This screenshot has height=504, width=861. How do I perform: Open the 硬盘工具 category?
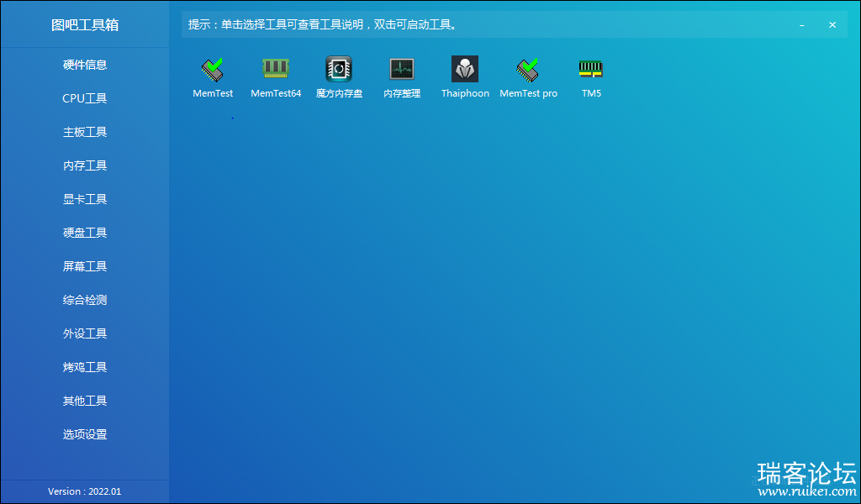click(x=85, y=233)
